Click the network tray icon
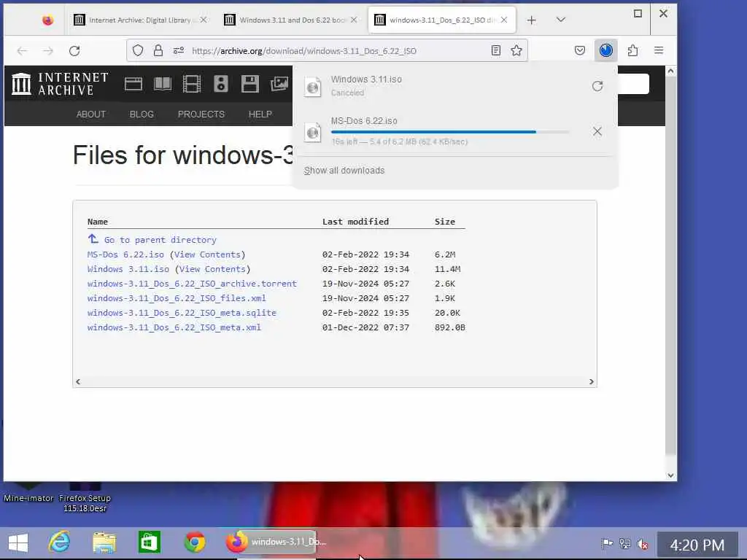The width and height of the screenshot is (747, 560). tap(624, 544)
